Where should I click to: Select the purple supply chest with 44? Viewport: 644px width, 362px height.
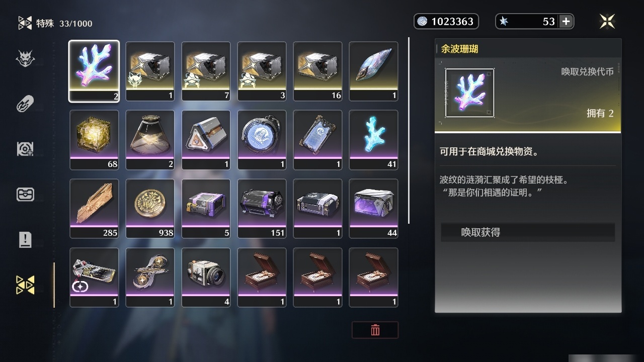pyautogui.click(x=373, y=209)
